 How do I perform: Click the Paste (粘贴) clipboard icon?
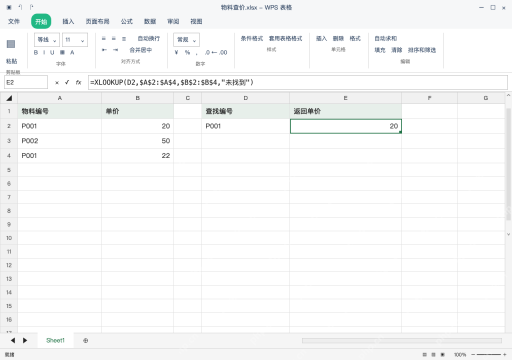coord(11,44)
